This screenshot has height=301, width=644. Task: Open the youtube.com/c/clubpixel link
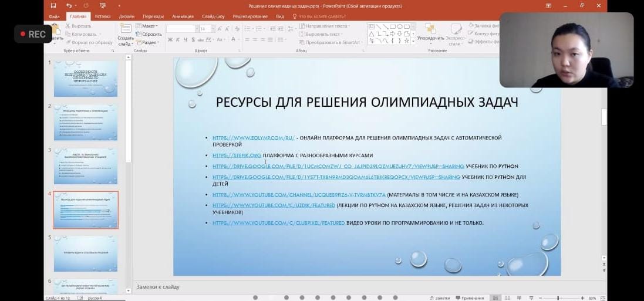(278, 223)
